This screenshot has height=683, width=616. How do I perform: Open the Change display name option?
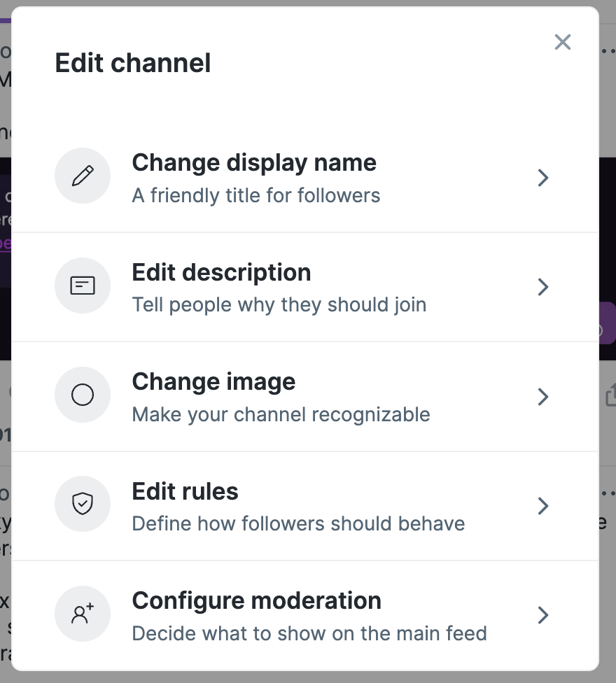pos(254,163)
